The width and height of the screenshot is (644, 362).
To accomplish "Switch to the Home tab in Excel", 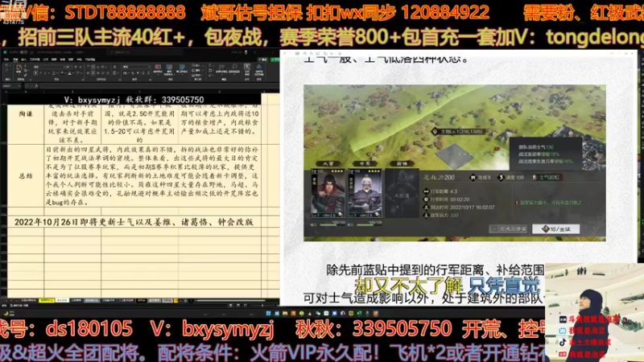I will 15,60.
